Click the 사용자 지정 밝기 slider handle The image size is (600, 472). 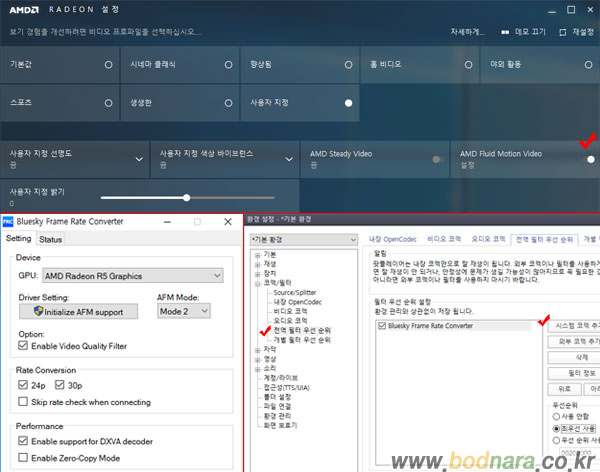coord(186,198)
